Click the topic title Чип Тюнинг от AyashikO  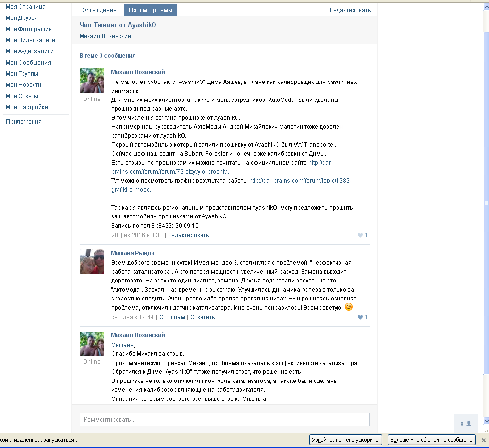[x=118, y=25]
